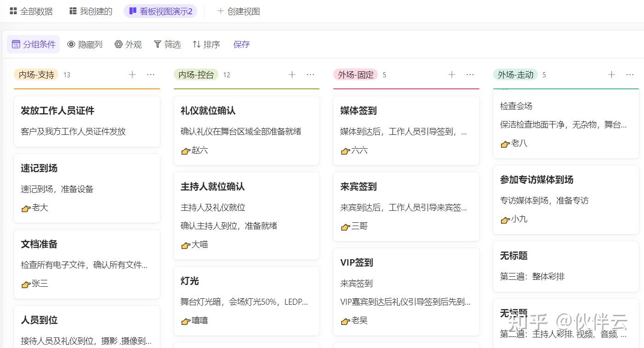Click assignee 老八 on 检查会场 card
The height and width of the screenshot is (348, 644).
pyautogui.click(x=514, y=143)
